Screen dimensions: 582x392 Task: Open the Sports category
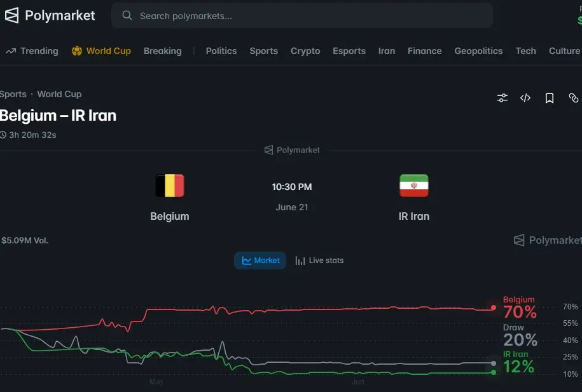tap(263, 51)
